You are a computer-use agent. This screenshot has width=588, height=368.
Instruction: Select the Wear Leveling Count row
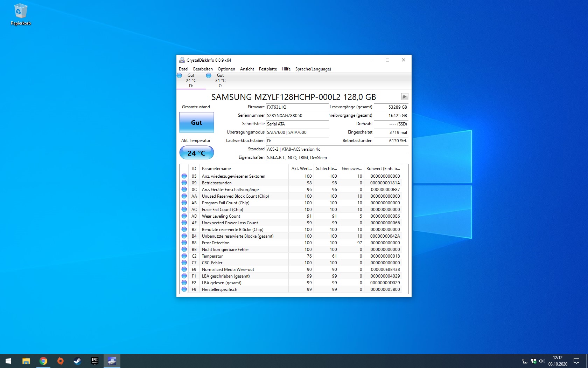point(221,216)
